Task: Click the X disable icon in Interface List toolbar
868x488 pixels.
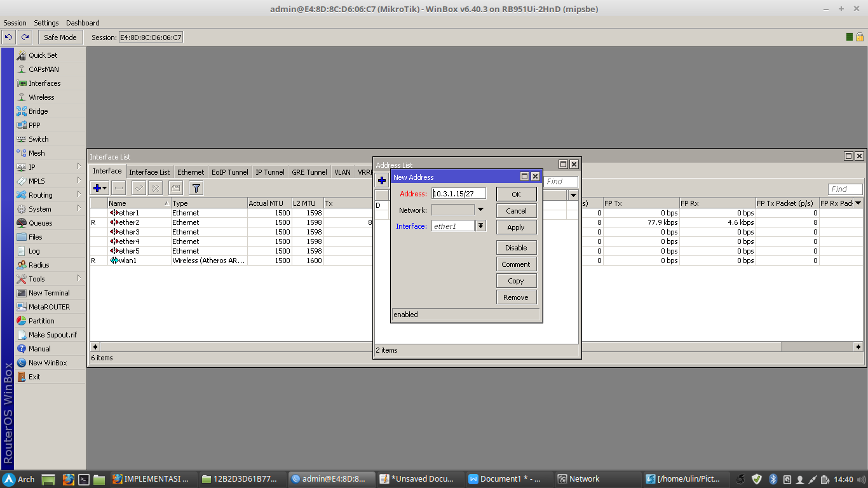Action: [x=155, y=188]
